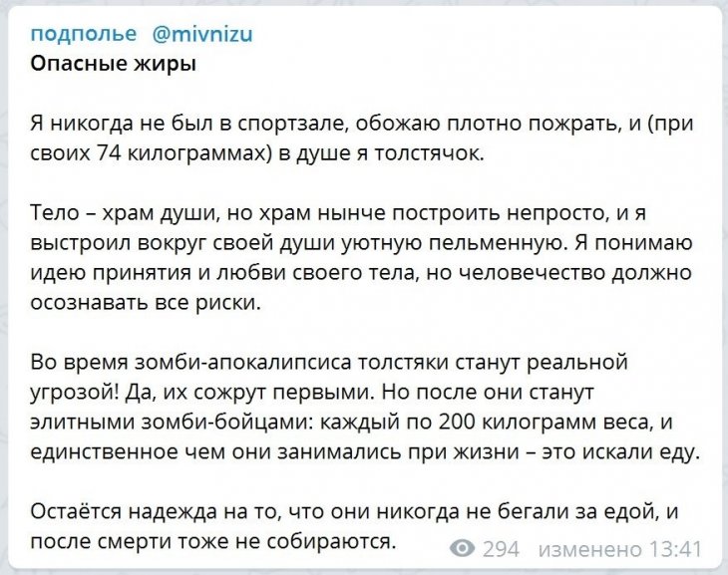728x575 pixels.
Task: Click the last line "после смерти тоже"
Action: click(x=212, y=541)
